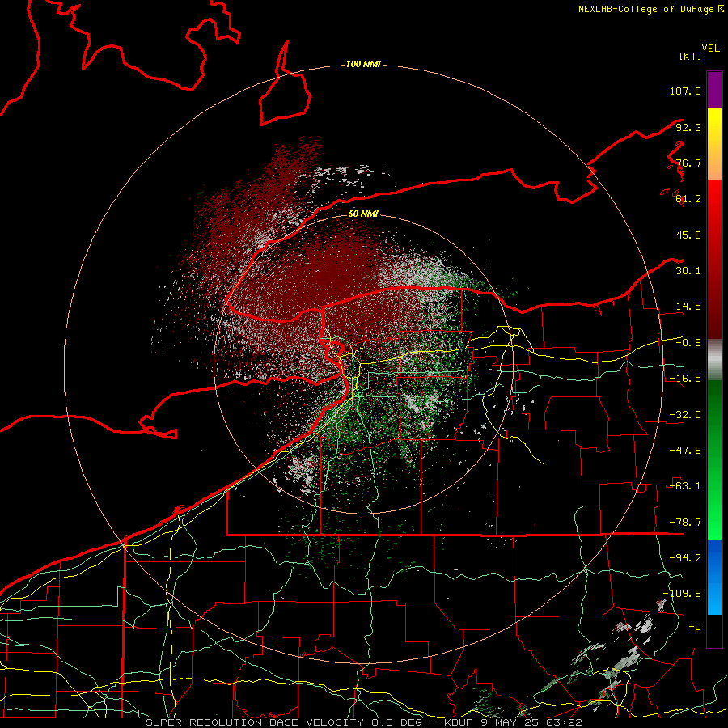This screenshot has width=728, height=728.
Task: Click the 100 NMI range ring label
Action: [363, 64]
